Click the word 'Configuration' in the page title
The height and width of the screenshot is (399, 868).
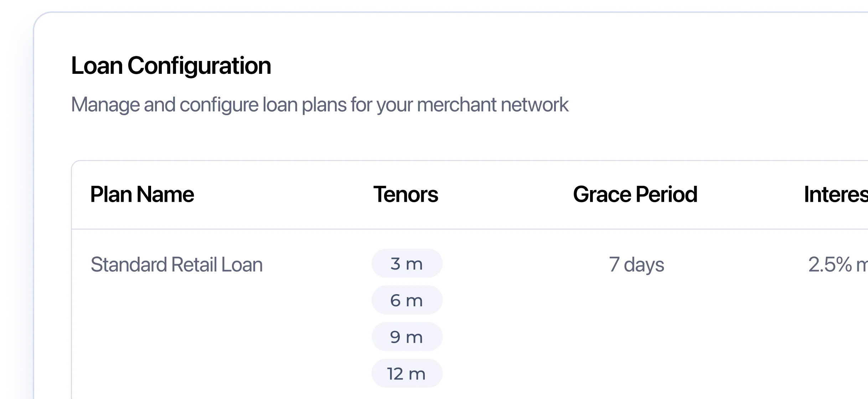coord(199,66)
